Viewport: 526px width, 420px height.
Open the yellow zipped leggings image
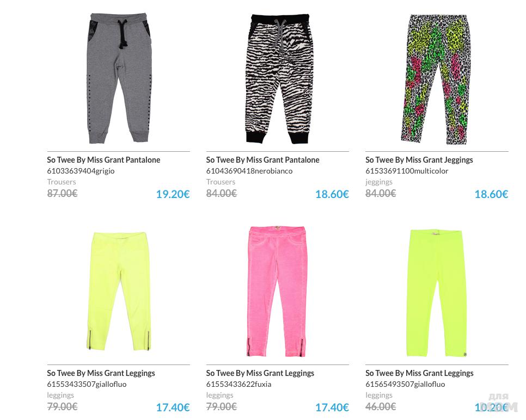[119, 291]
